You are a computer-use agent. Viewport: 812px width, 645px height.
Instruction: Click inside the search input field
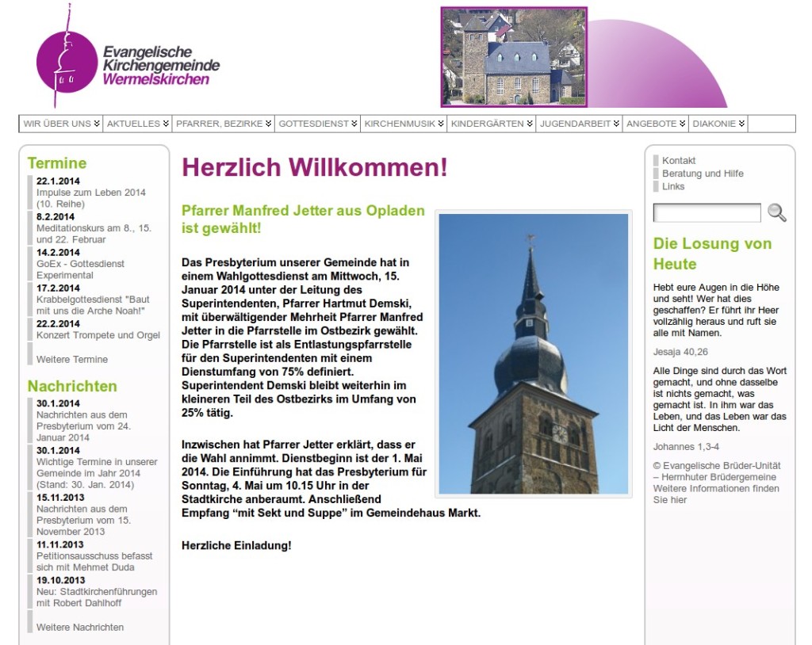click(706, 212)
